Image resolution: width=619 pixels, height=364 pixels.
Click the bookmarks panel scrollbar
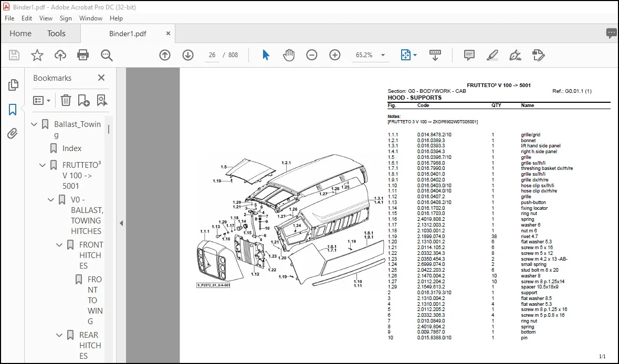pos(109,130)
